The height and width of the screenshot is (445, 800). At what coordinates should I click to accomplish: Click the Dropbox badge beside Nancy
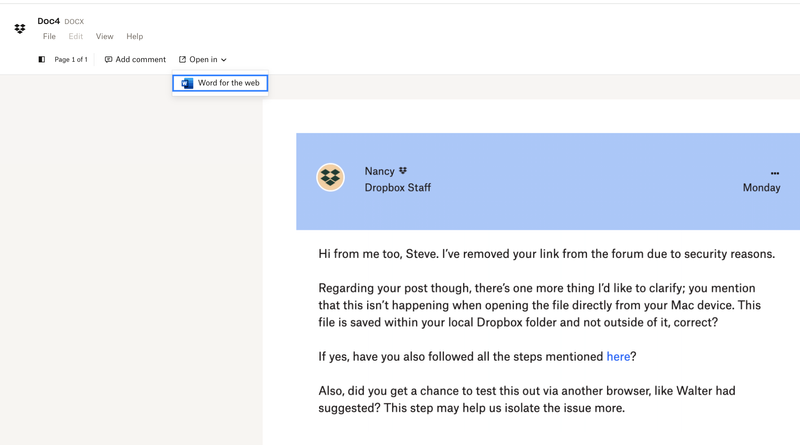[403, 171]
